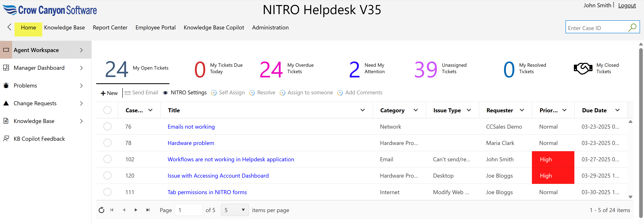Click the Send Email envelope icon
The height and width of the screenshot is (224, 644).
(128, 93)
